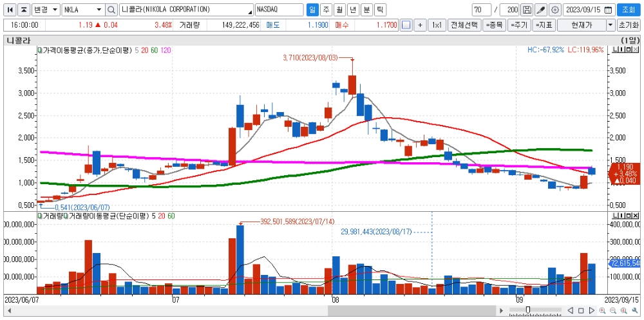Toggle =종목 sync option
Image resolution: width=644 pixels, height=320 pixels.
coord(494,25)
